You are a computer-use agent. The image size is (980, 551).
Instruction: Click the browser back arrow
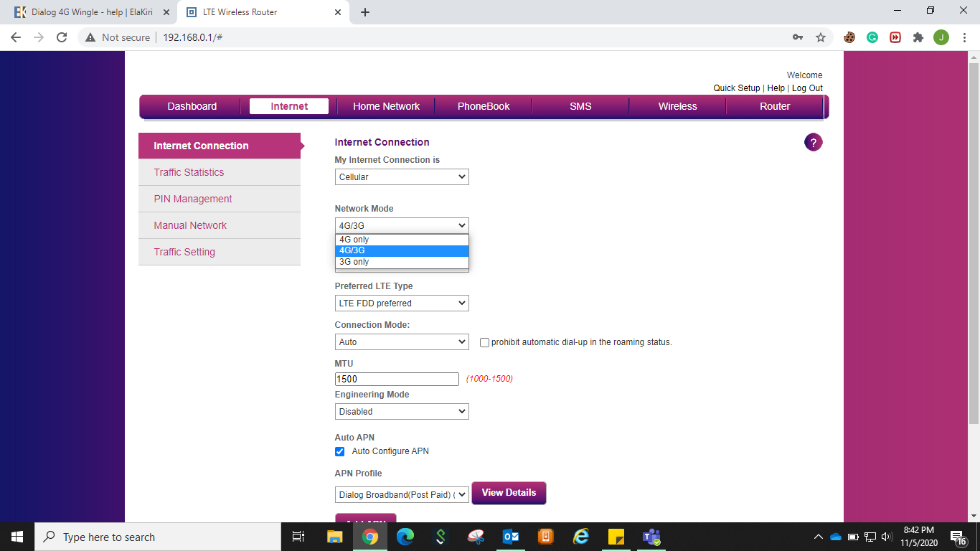click(x=16, y=37)
